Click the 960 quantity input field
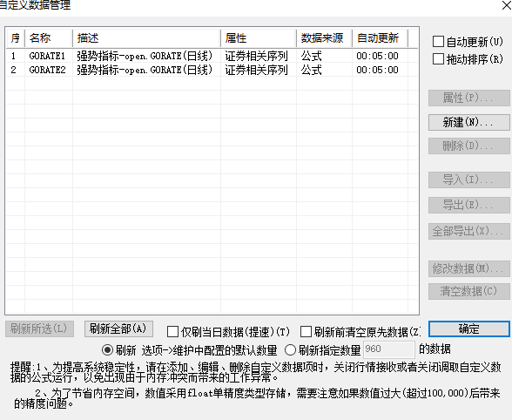 [389, 349]
